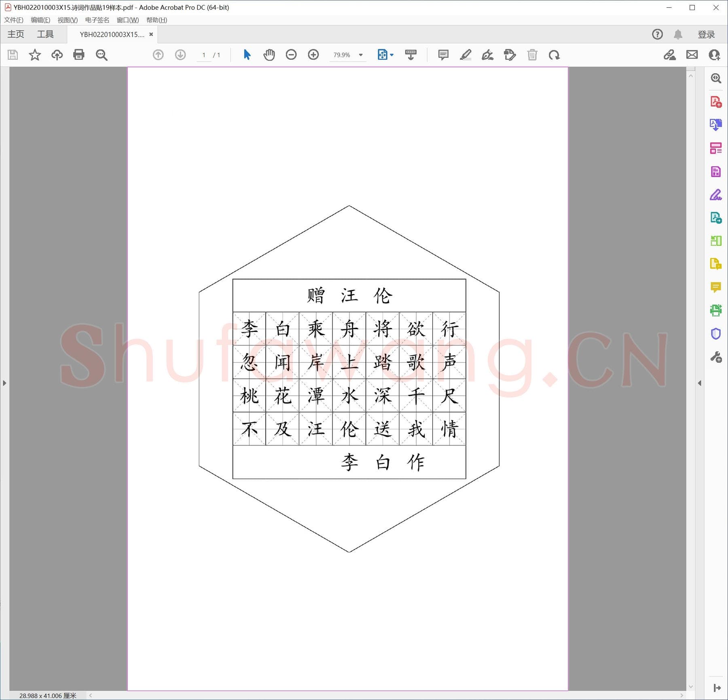728x700 pixels.
Task: Open the help question mark icon
Action: (658, 34)
